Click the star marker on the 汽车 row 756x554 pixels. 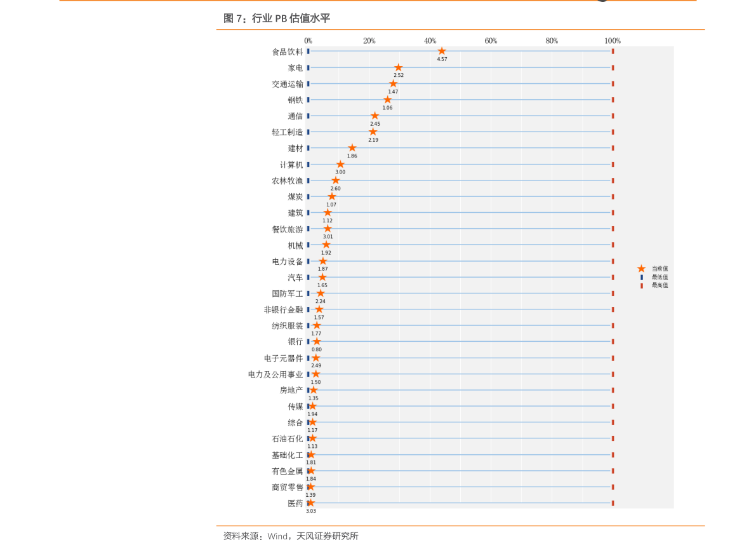[322, 277]
